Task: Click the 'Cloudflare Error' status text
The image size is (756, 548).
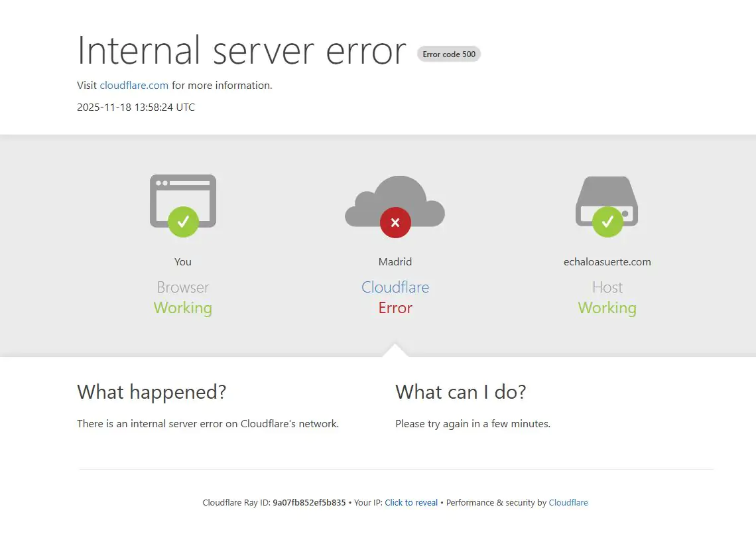Action: pos(395,297)
